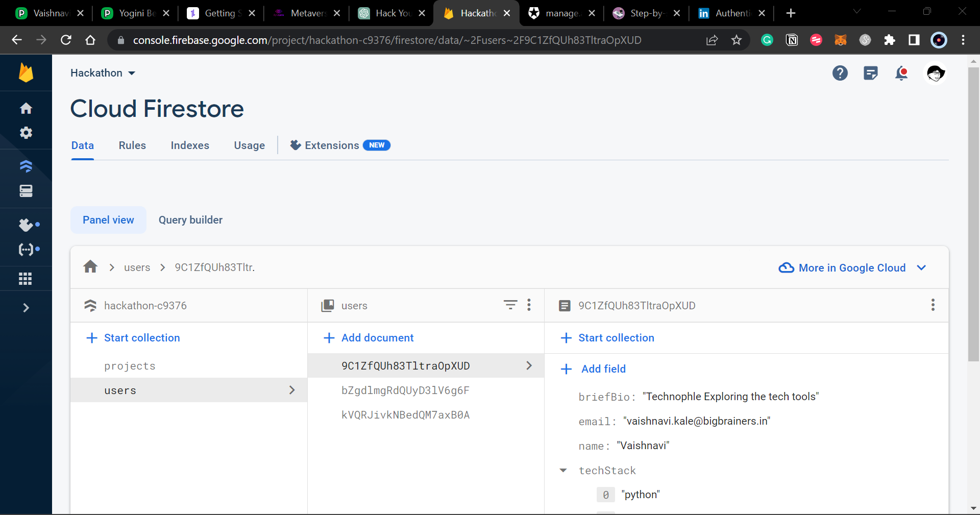The width and height of the screenshot is (980, 515).
Task: Open the documentation feedback icon
Action: (871, 73)
